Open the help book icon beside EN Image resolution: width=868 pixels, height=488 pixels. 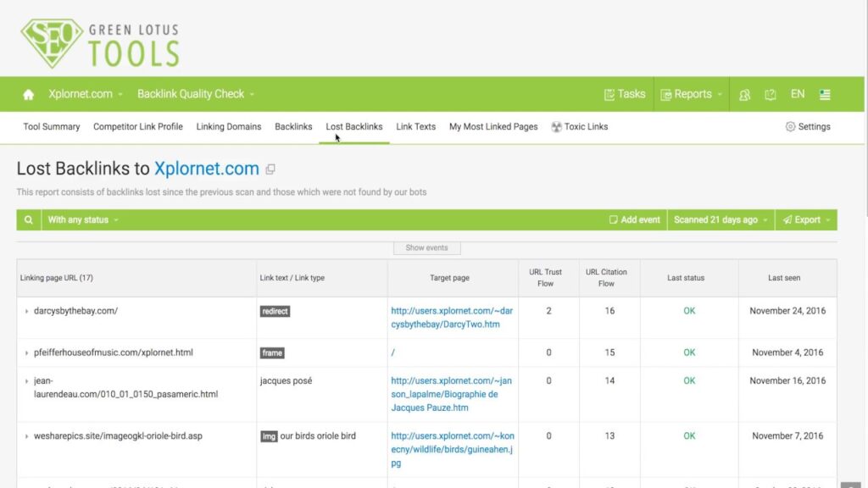(770, 95)
